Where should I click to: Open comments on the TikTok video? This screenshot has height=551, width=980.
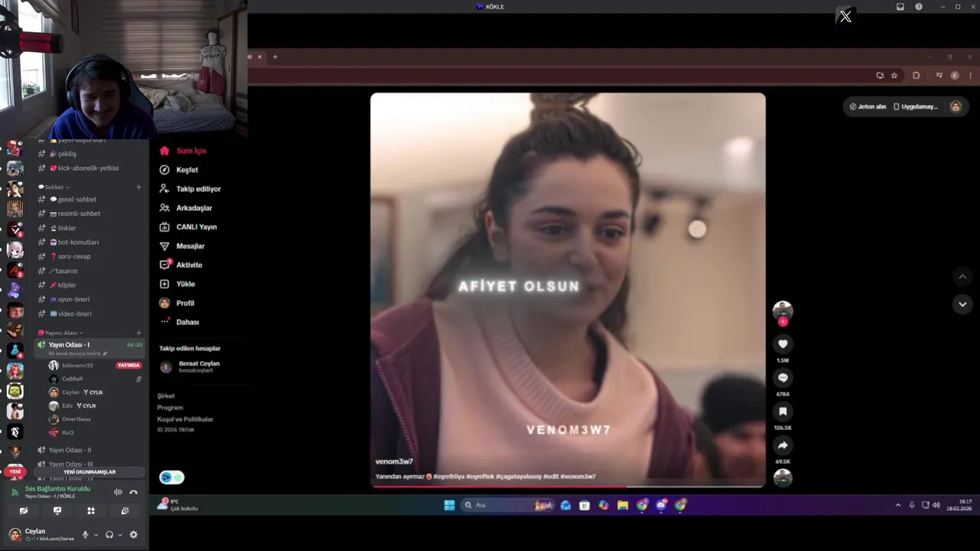(x=782, y=378)
